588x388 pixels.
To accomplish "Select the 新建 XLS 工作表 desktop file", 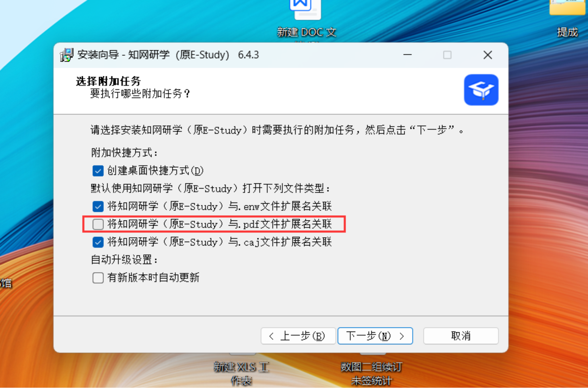I will point(241,370).
